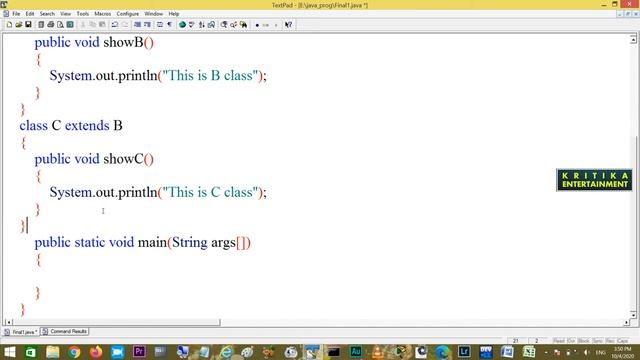The height and width of the screenshot is (360, 640).
Task: Click the context Help arrow icon
Action: tap(288, 25)
